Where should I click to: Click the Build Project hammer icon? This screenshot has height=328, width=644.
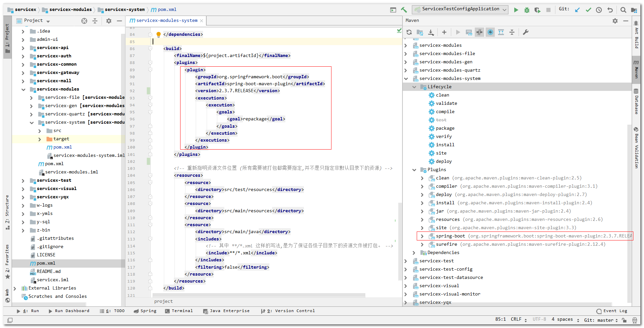(404, 10)
